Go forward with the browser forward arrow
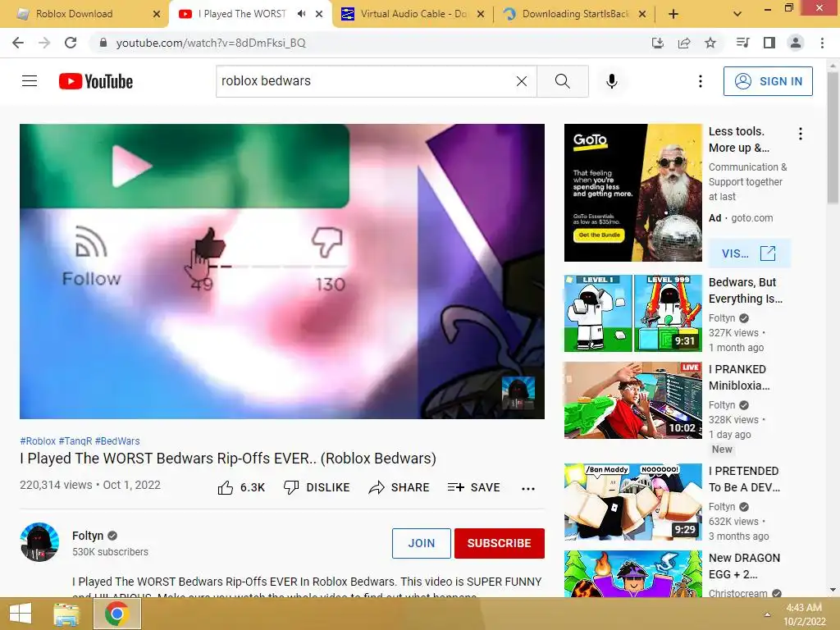Screen dimensions: 840x630 tap(44, 43)
